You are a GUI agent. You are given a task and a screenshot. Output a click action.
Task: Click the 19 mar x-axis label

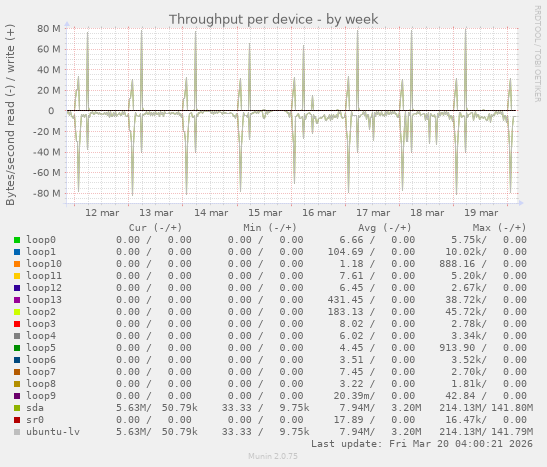[481, 213]
